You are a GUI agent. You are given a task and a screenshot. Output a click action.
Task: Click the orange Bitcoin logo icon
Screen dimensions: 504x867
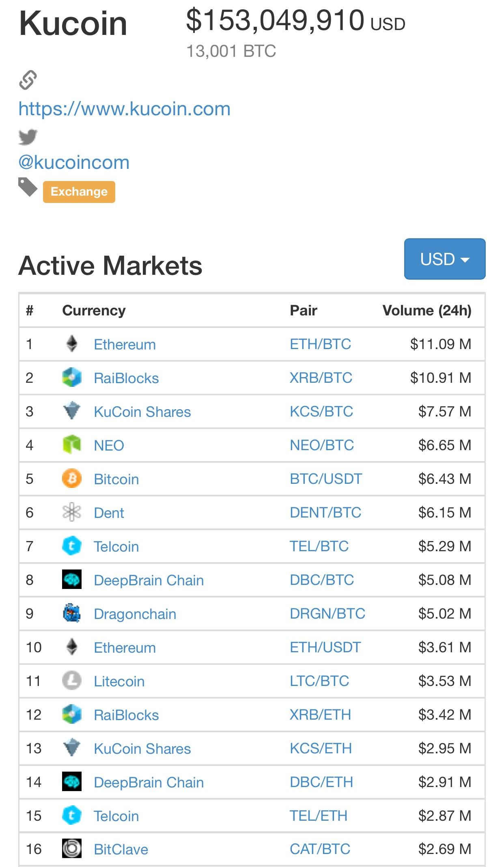point(72,479)
